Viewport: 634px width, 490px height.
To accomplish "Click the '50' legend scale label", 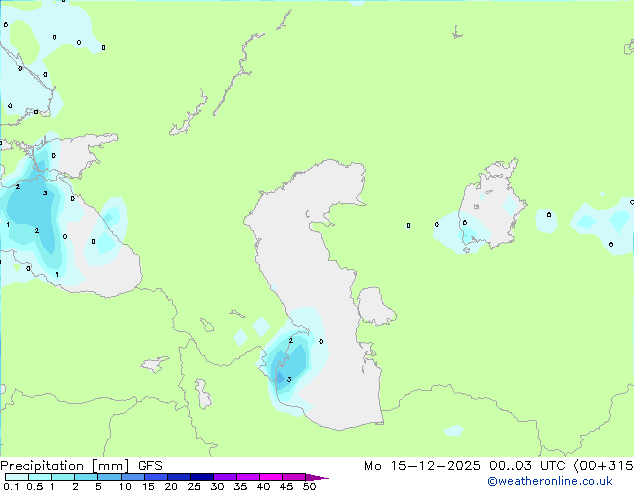I will (309, 486).
